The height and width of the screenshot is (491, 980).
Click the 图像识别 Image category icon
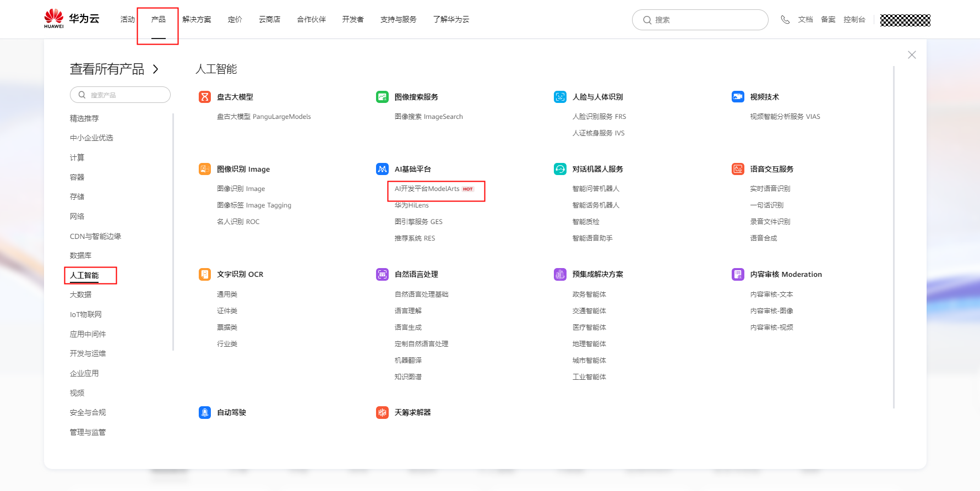(x=205, y=169)
